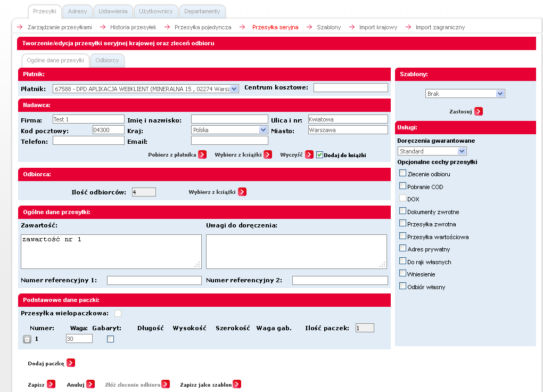543x392 pixels.
Task: Click red arrow icon next to Zapisz jako szablon
Action: [x=237, y=384]
